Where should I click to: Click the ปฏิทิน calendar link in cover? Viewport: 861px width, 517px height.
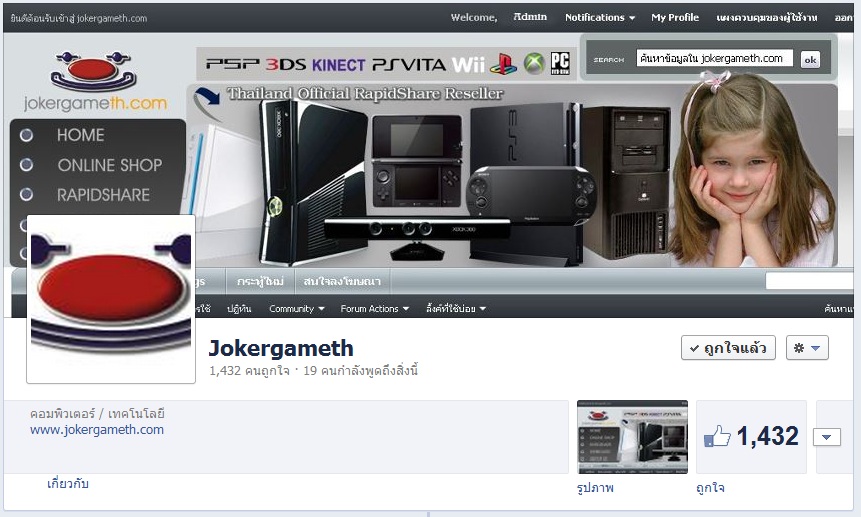tap(239, 308)
